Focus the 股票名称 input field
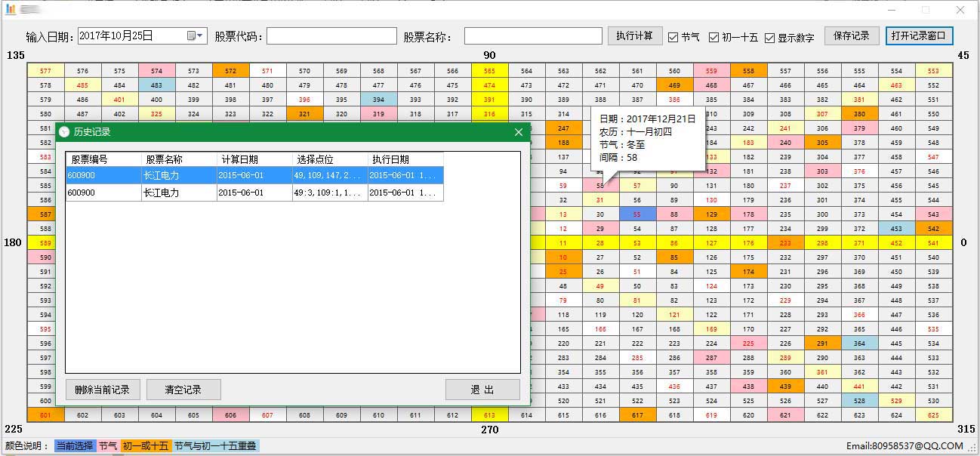This screenshot has height=456, width=980. pos(532,36)
